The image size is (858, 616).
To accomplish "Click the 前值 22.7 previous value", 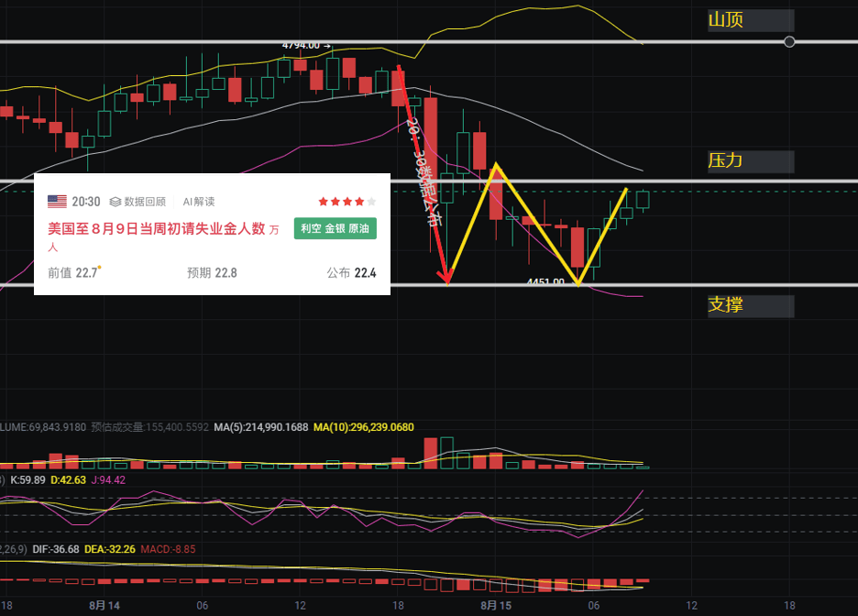I will 72,272.
